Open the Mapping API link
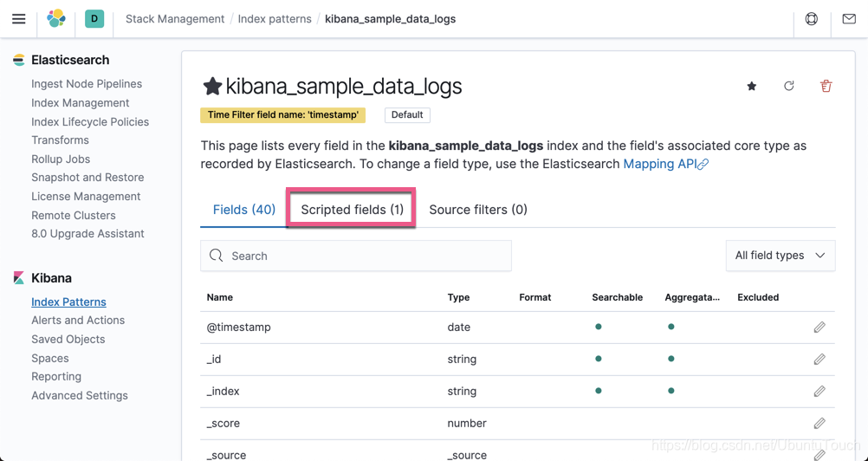The width and height of the screenshot is (868, 461). 664,164
